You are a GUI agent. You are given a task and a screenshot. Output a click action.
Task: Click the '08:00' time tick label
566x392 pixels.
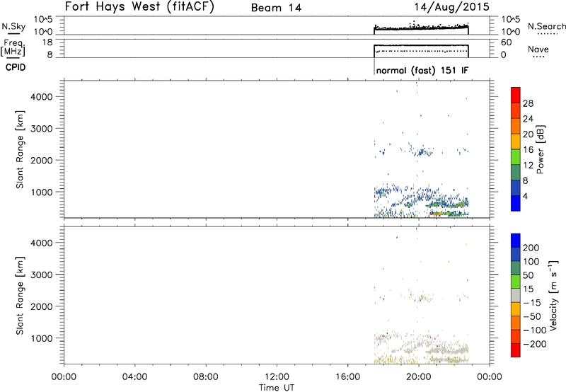pyautogui.click(x=206, y=377)
